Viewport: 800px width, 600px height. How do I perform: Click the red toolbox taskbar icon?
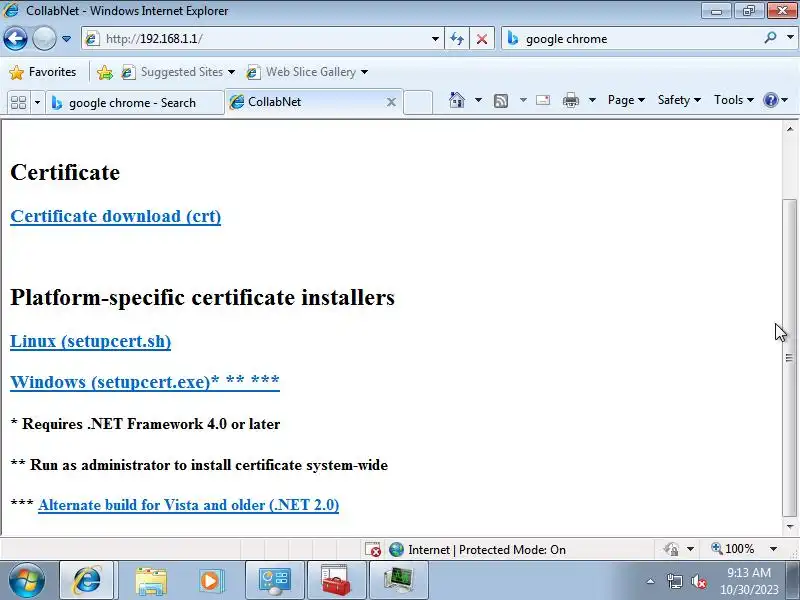(336, 581)
